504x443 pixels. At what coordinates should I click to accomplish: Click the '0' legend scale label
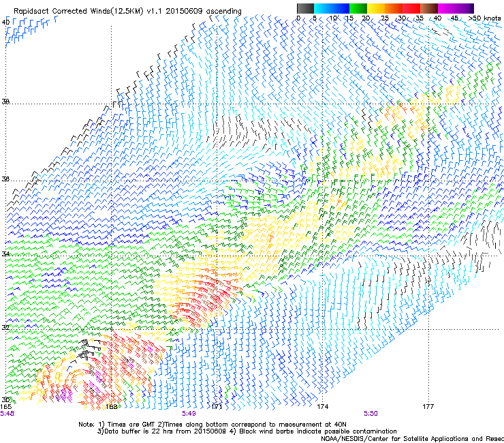click(298, 18)
